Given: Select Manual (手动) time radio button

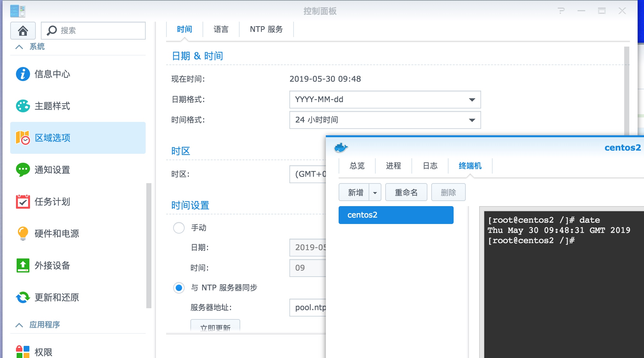Looking at the screenshot, I should pos(179,228).
